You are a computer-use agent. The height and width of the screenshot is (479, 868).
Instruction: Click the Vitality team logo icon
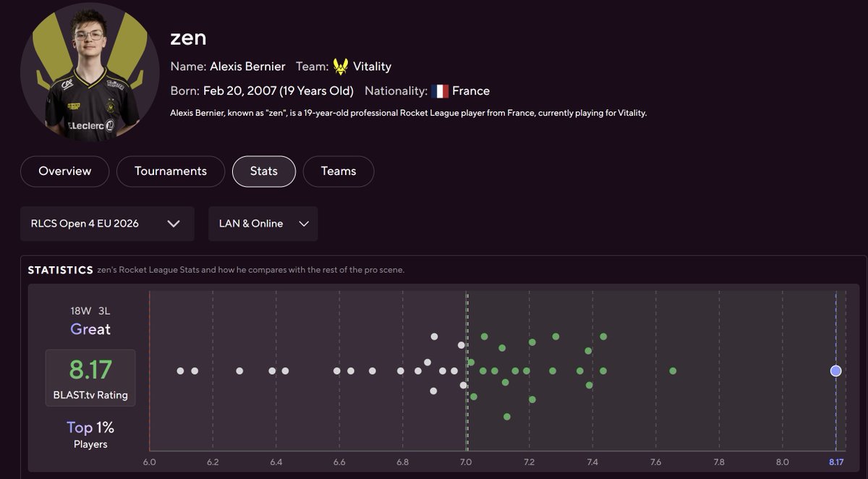tap(341, 67)
